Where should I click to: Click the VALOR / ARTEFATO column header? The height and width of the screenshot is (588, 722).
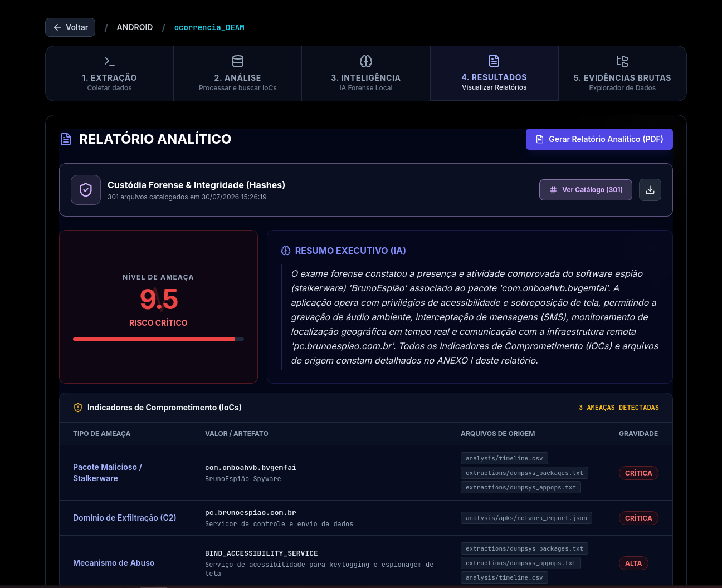(x=236, y=434)
